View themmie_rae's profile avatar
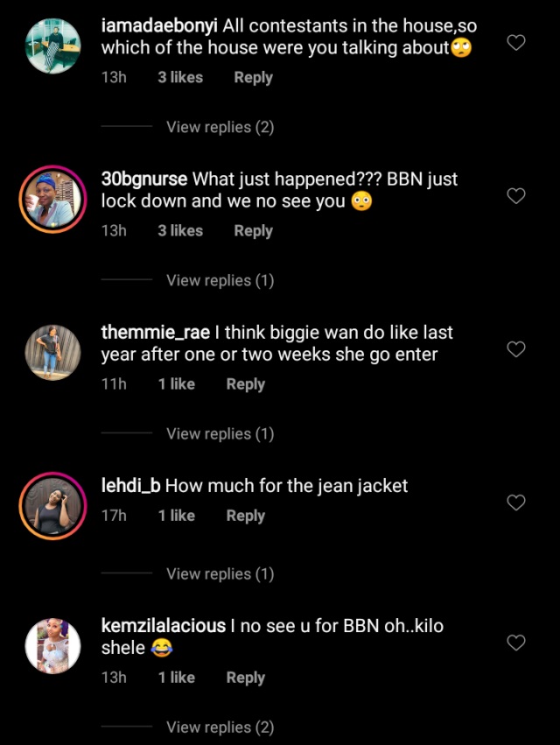The height and width of the screenshot is (745, 560). tap(52, 352)
